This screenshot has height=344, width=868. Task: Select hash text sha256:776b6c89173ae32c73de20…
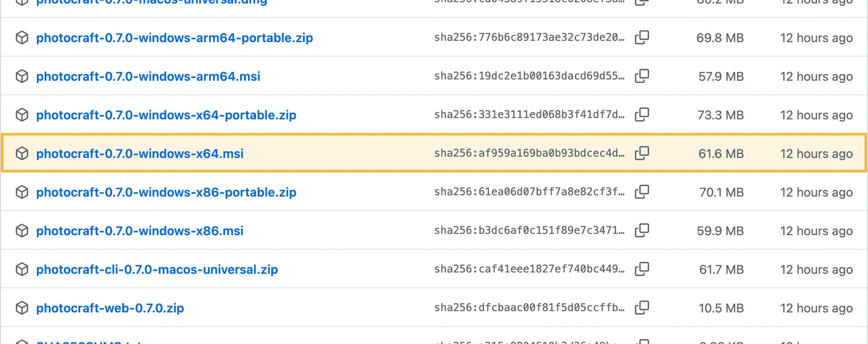529,37
